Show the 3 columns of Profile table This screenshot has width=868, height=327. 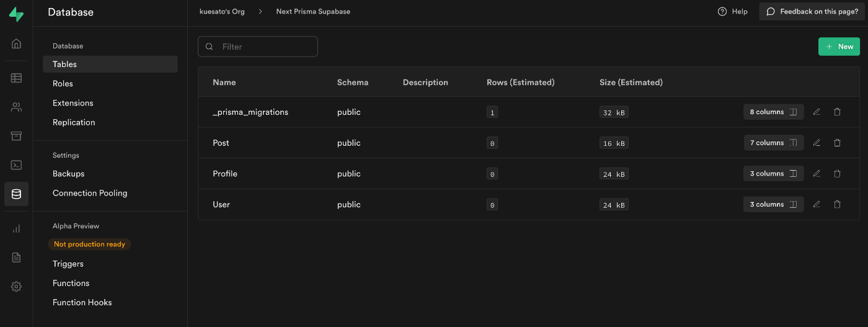click(x=773, y=174)
